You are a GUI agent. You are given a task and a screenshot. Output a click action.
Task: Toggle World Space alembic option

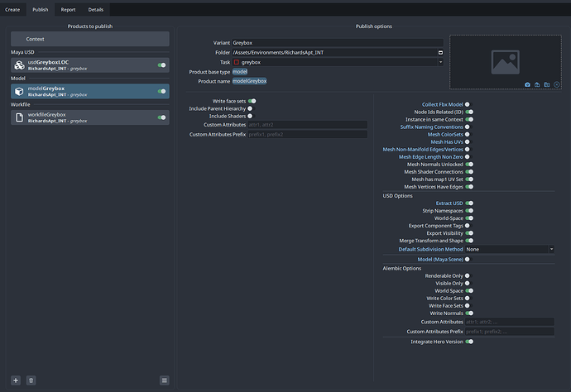tap(469, 291)
